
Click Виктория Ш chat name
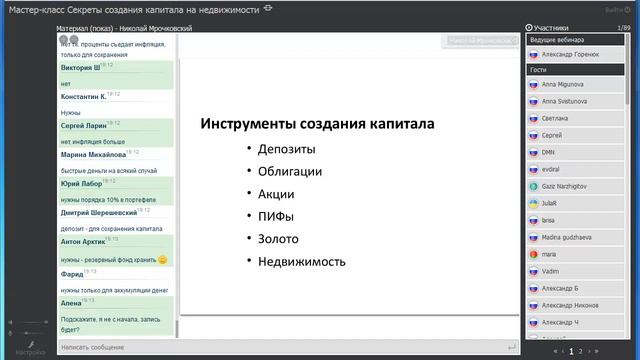(80, 68)
